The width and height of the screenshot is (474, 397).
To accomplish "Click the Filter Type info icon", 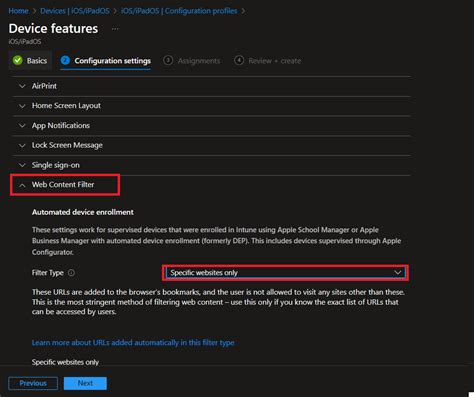I will (x=71, y=273).
